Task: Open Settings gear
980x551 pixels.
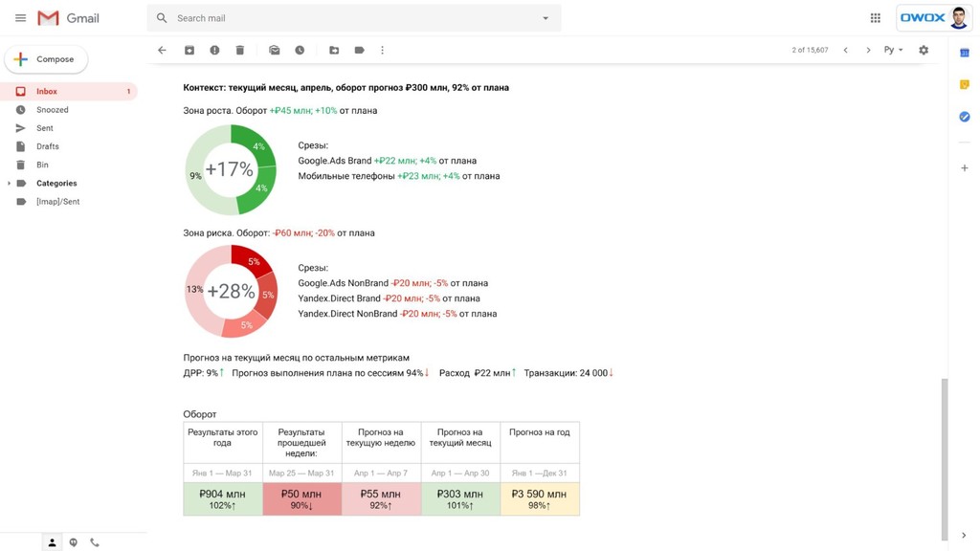Action: 924,50
